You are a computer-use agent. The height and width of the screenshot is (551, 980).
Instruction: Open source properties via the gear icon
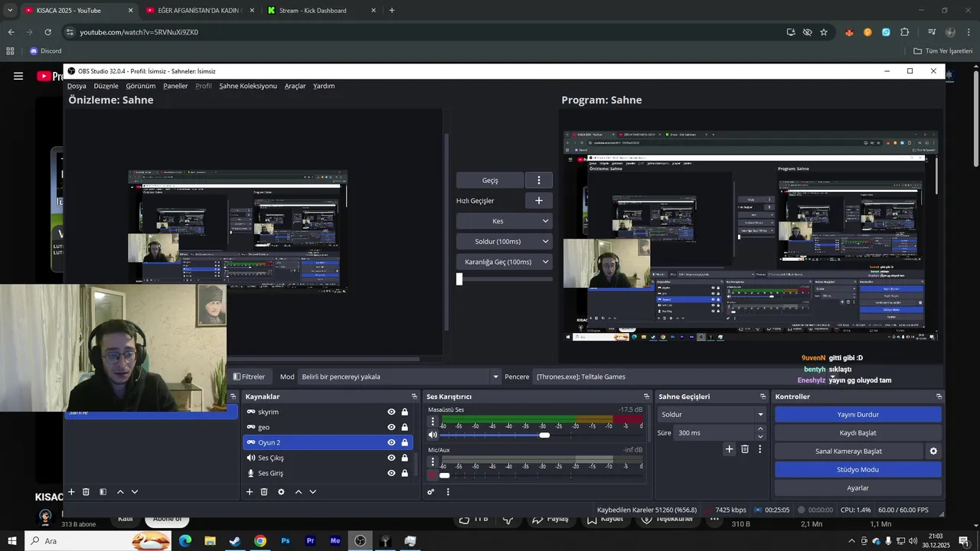[281, 492]
